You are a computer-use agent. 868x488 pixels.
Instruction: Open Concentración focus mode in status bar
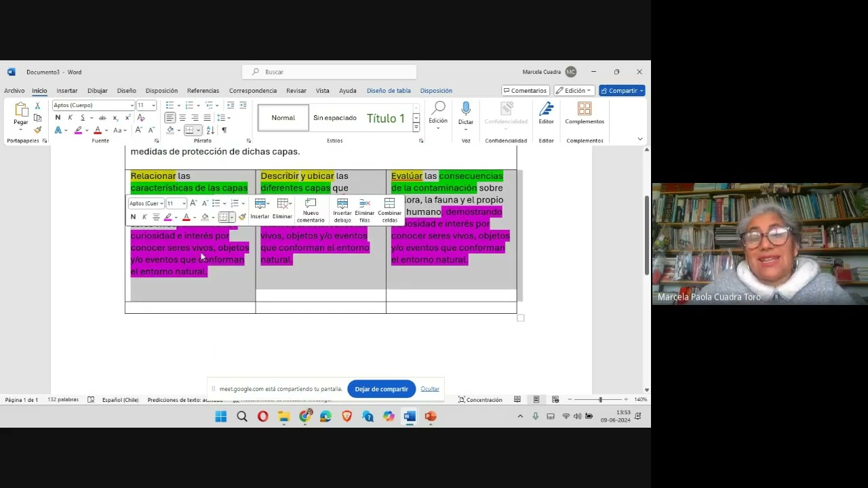coord(480,400)
